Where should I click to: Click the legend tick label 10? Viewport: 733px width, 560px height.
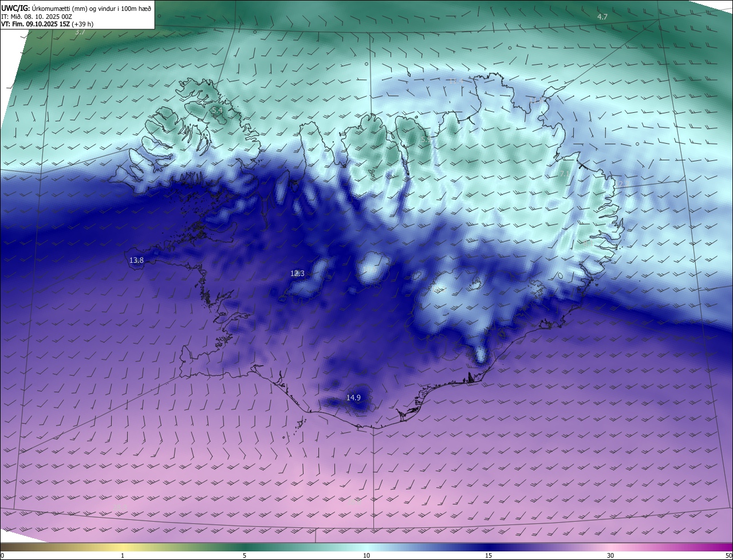pos(366,555)
